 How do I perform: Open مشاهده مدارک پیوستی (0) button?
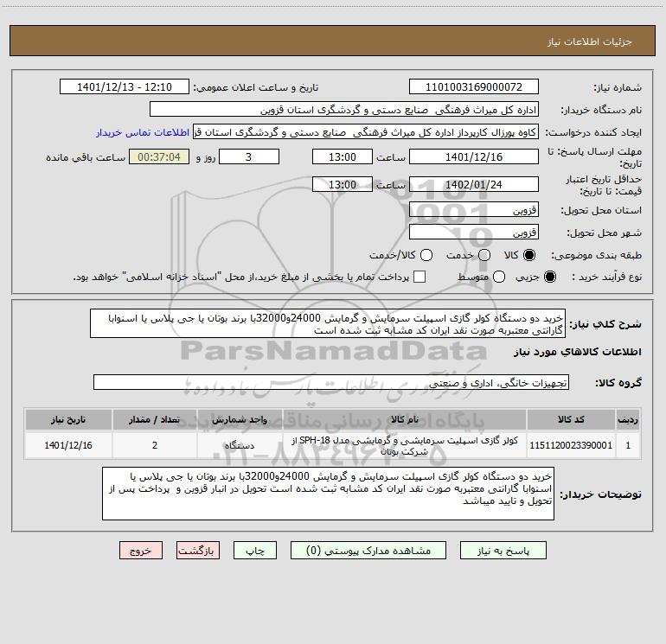pyautogui.click(x=368, y=551)
